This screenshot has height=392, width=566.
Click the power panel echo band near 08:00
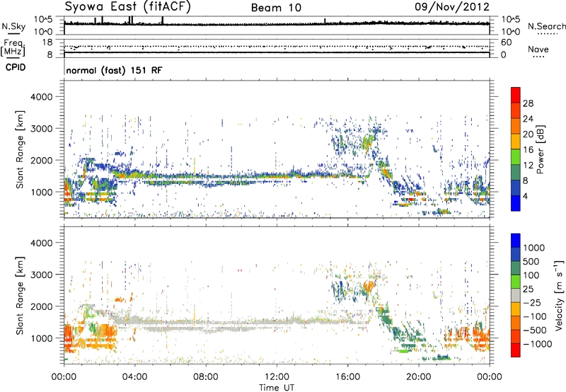coord(206,179)
